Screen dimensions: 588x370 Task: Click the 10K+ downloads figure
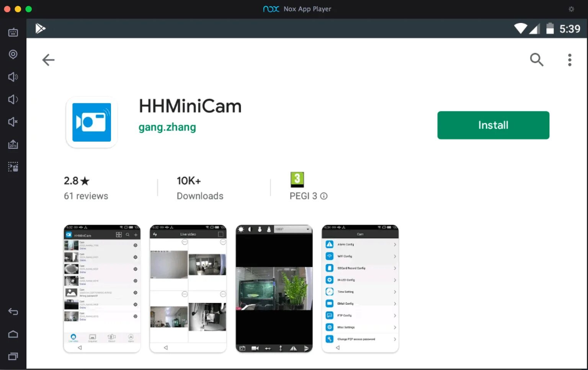(189, 181)
